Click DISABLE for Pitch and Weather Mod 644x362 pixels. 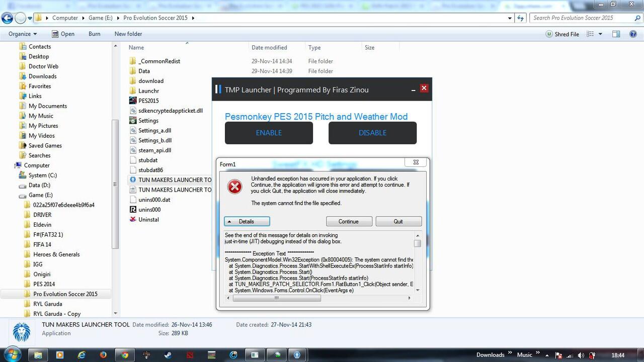pos(372,133)
